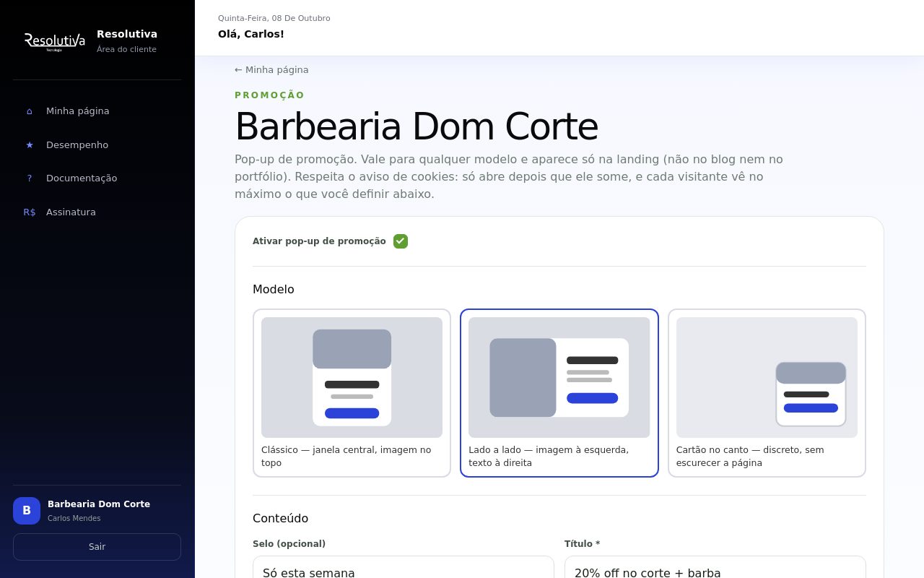Image resolution: width=924 pixels, height=578 pixels.
Task: Select the Clássico janela central model card
Action: pos(352,393)
